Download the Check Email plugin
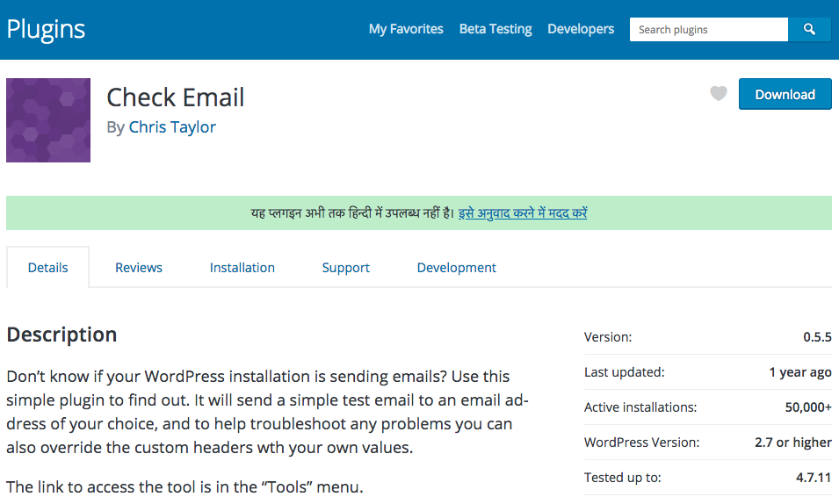The width and height of the screenshot is (839, 504). point(785,94)
